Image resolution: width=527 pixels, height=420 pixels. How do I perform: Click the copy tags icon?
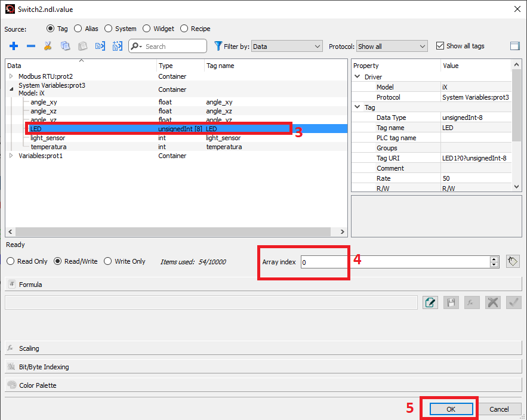(65, 46)
